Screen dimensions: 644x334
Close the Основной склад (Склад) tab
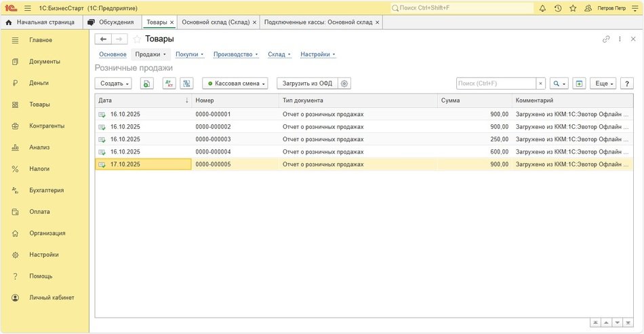(254, 22)
